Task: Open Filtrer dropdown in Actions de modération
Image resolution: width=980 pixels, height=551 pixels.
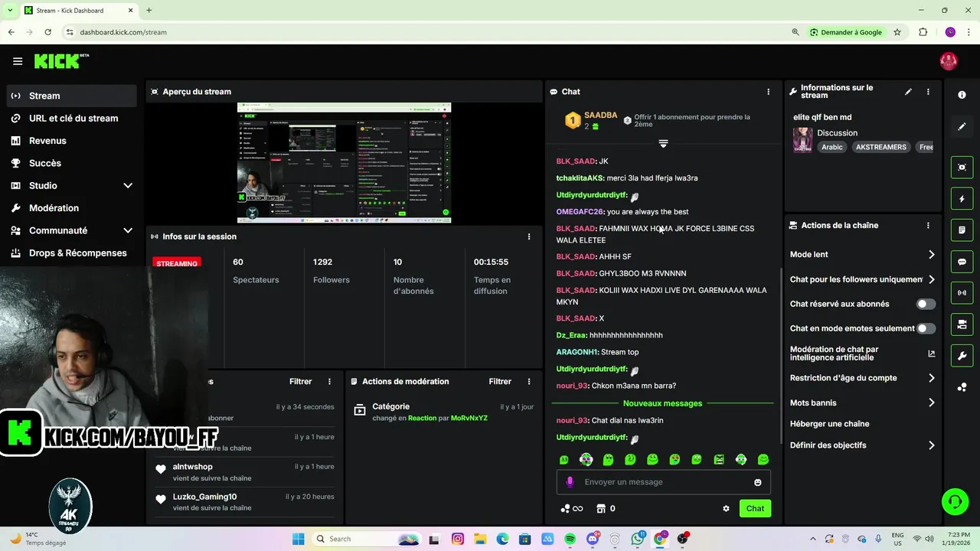Action: click(500, 381)
